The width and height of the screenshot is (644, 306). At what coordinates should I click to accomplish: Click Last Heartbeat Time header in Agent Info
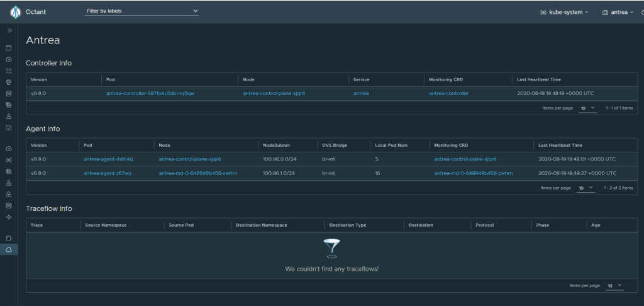coord(560,145)
